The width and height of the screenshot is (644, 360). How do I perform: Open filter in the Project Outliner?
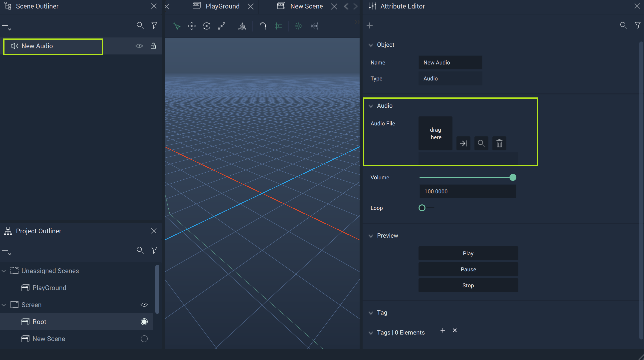pyautogui.click(x=154, y=250)
